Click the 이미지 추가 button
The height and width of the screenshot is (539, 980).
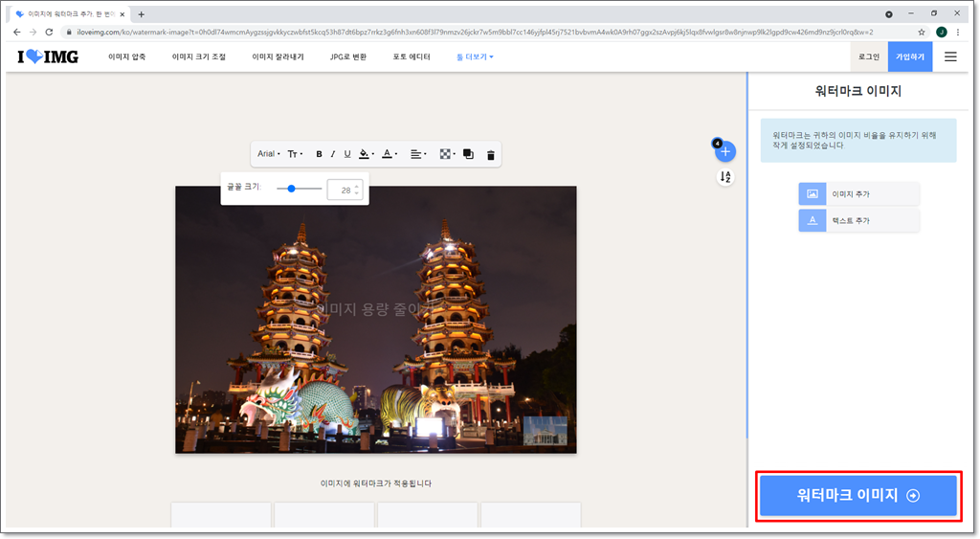(x=858, y=193)
